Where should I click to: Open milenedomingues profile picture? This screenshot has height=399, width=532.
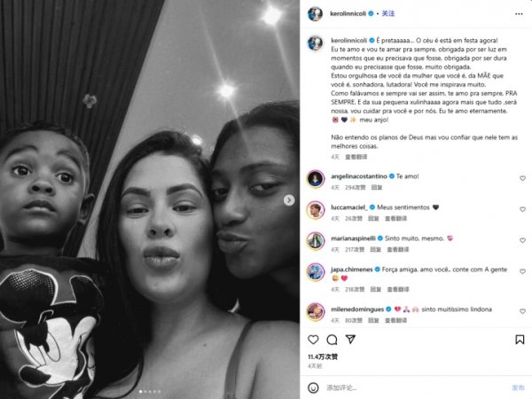point(316,311)
